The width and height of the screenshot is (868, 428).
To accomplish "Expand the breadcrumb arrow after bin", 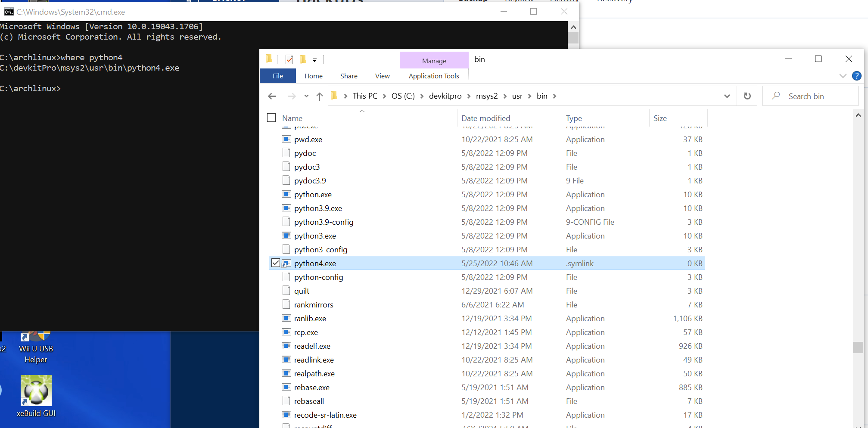I will (x=555, y=96).
